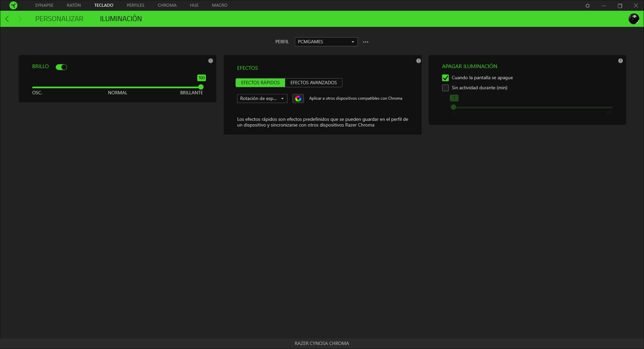The image size is (644, 349).
Task: Click help icon in Apagar Iluminación panel
Action: [621, 61]
